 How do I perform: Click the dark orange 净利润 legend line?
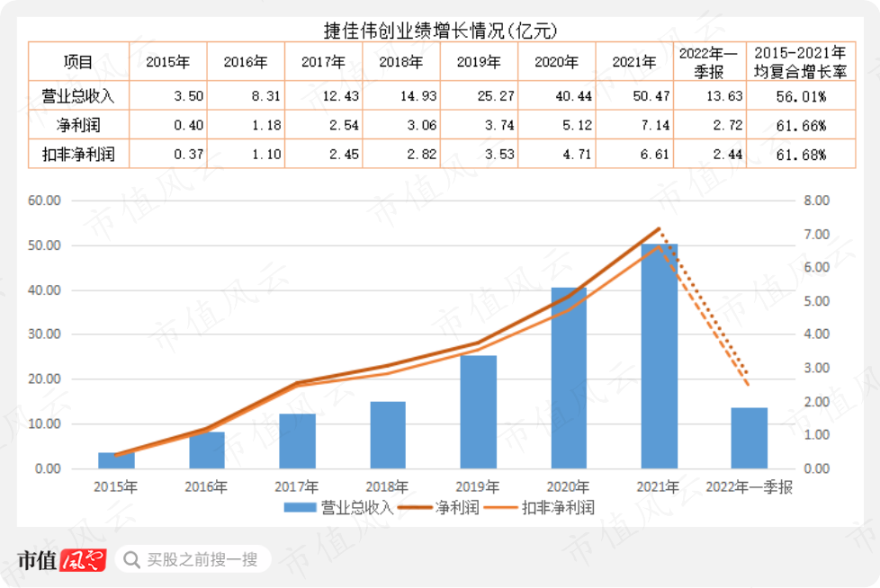pyautogui.click(x=416, y=508)
